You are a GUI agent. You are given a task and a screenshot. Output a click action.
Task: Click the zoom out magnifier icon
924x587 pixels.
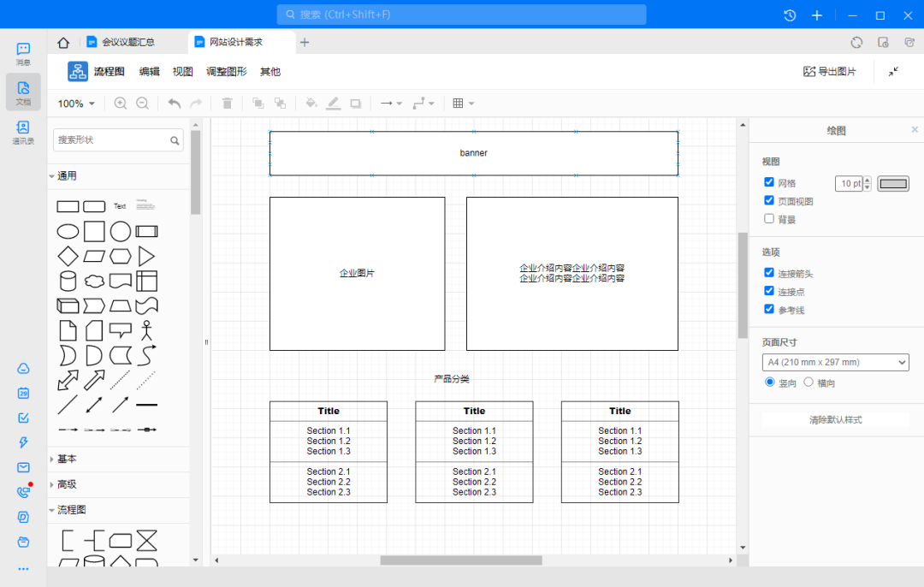pyautogui.click(x=142, y=104)
